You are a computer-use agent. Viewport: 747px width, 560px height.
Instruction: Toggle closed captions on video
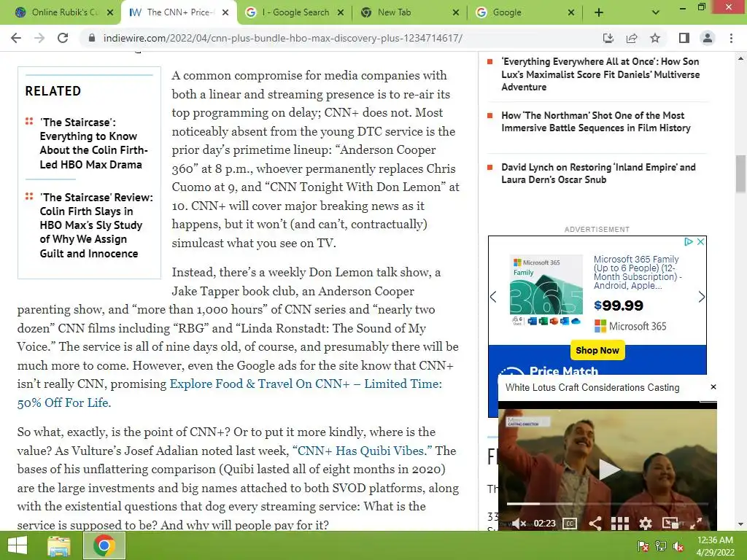(570, 524)
